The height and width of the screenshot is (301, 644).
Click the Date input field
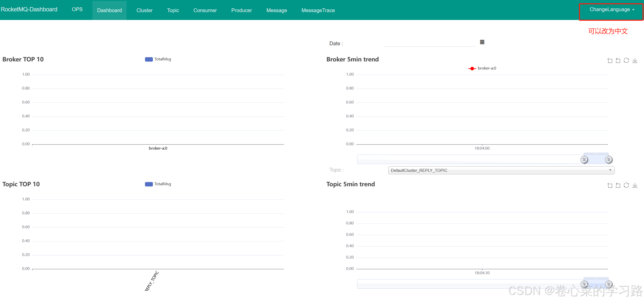429,43
